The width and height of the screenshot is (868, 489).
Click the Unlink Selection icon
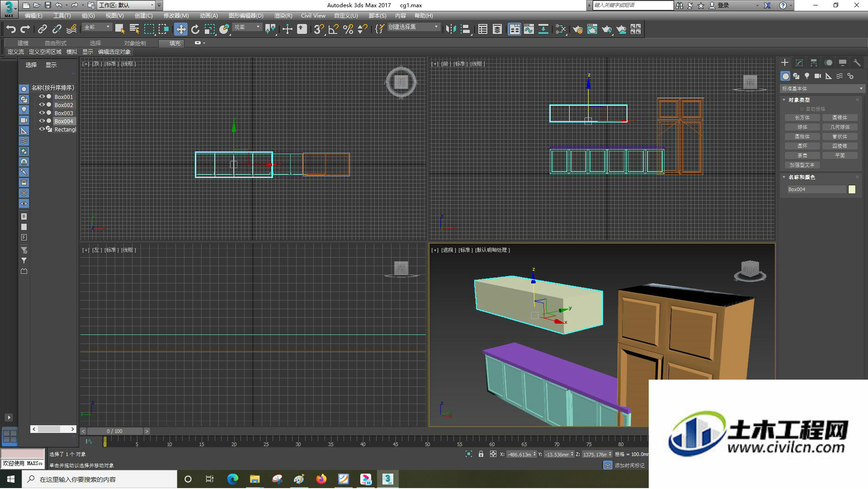57,29
